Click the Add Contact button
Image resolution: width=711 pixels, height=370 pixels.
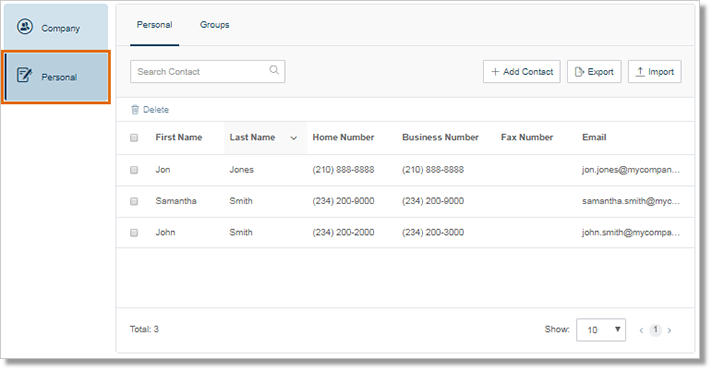tap(521, 72)
